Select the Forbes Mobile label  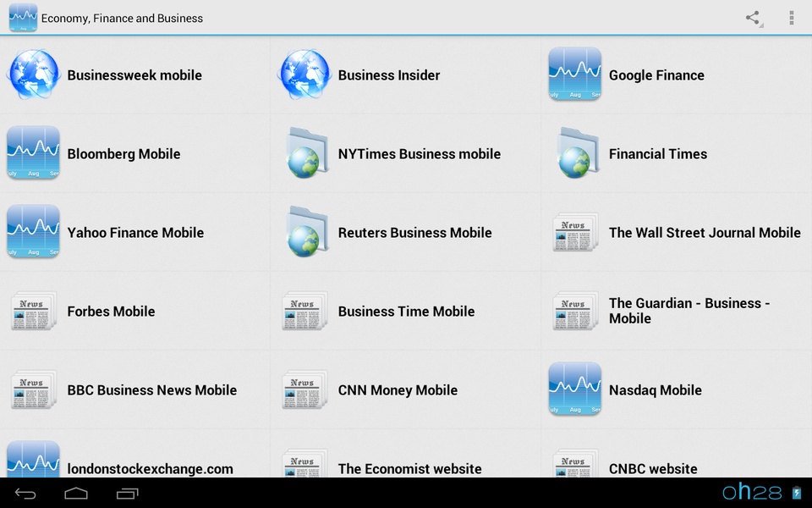tap(112, 312)
